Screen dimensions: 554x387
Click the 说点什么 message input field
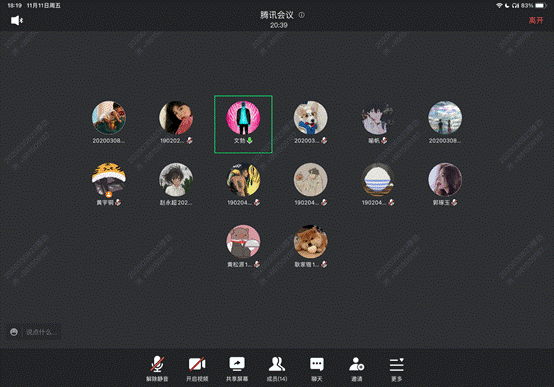tap(39, 332)
